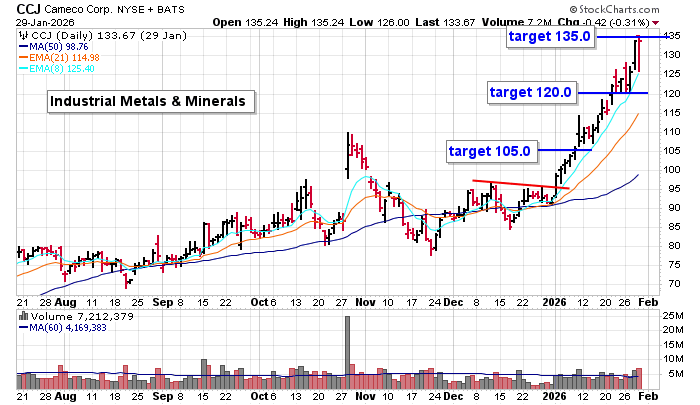Select the target 105.0 annotation label
This screenshot has height=405, width=700.
pos(490,151)
